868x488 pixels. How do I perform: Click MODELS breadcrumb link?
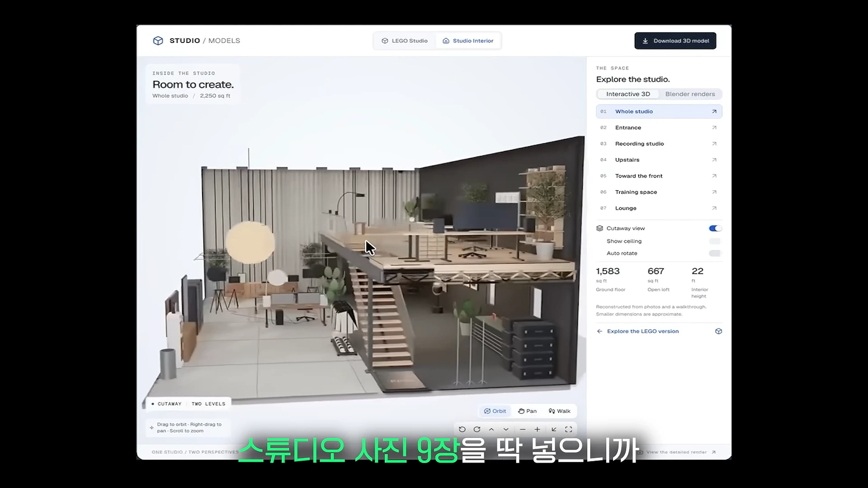(224, 41)
